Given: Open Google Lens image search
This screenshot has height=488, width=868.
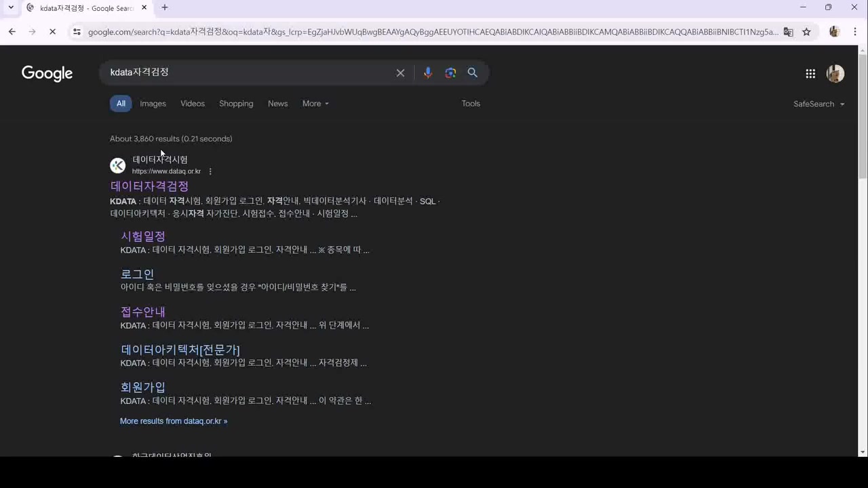Looking at the screenshot, I should coord(450,73).
